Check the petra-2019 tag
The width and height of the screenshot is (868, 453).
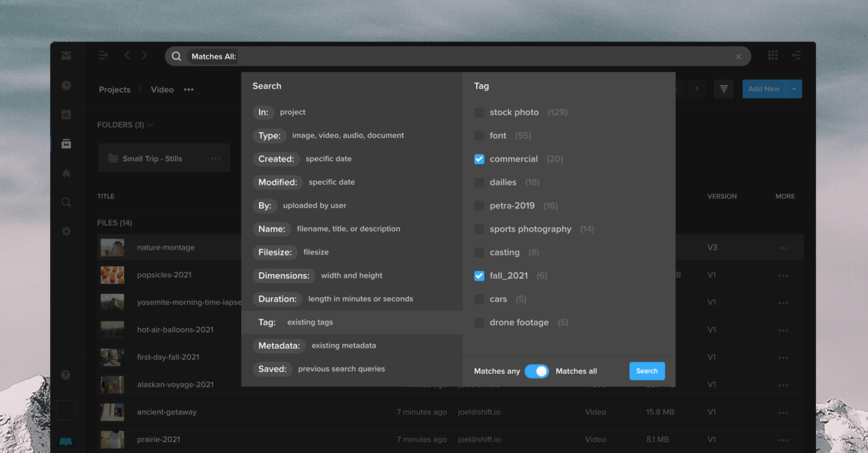(479, 205)
